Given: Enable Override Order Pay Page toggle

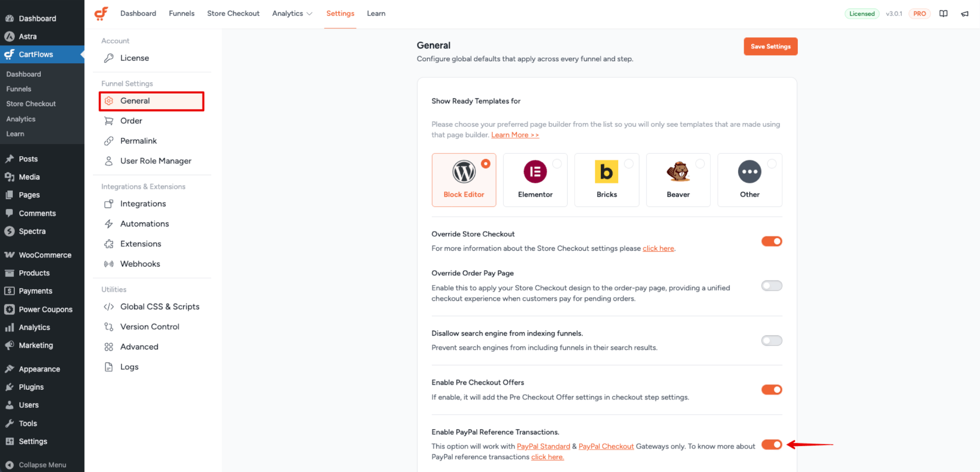Looking at the screenshot, I should click(772, 286).
